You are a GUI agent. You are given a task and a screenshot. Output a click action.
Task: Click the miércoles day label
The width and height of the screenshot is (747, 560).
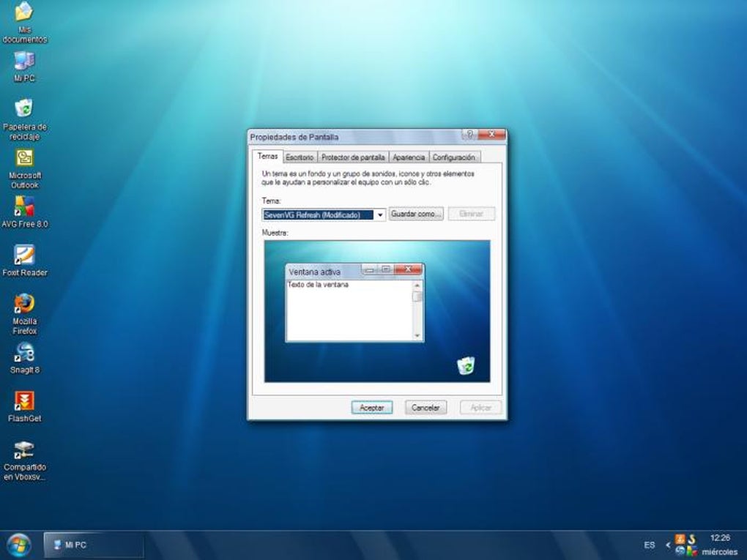719,551
